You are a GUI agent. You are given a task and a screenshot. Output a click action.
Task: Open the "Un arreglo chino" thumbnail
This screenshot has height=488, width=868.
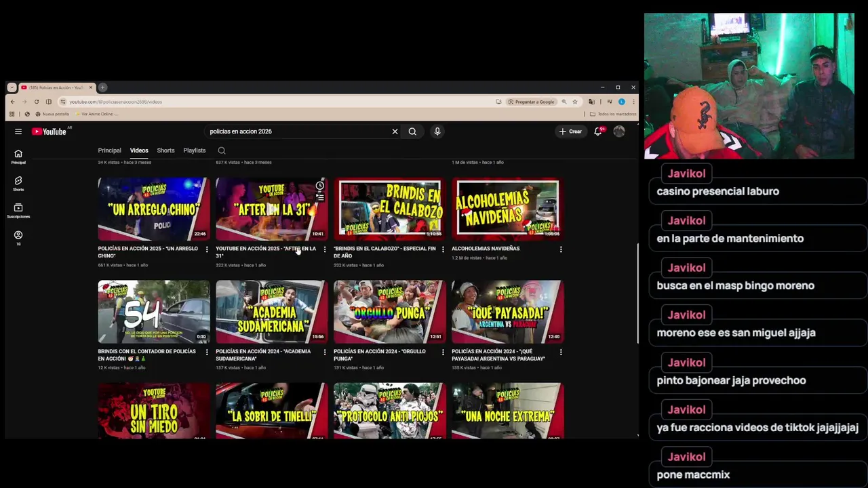(x=154, y=209)
